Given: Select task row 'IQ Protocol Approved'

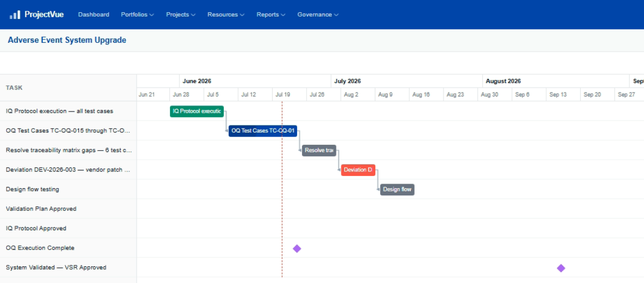Looking at the screenshot, I should coord(68,229).
